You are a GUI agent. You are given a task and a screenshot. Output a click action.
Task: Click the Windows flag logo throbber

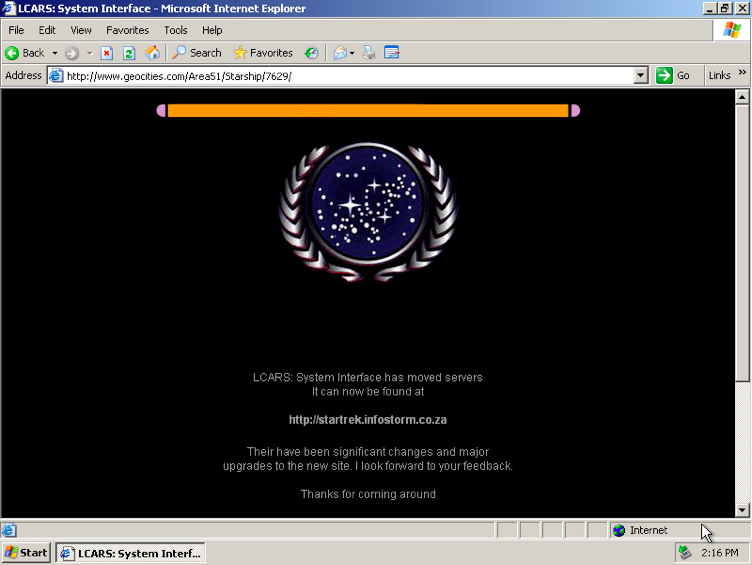tap(732, 30)
